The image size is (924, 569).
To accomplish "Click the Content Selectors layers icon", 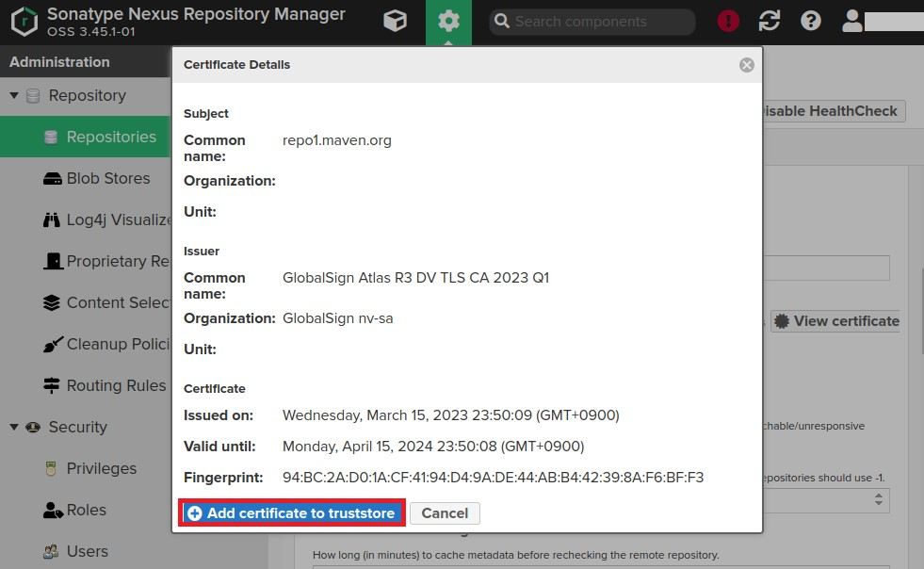I will pyautogui.click(x=52, y=302).
